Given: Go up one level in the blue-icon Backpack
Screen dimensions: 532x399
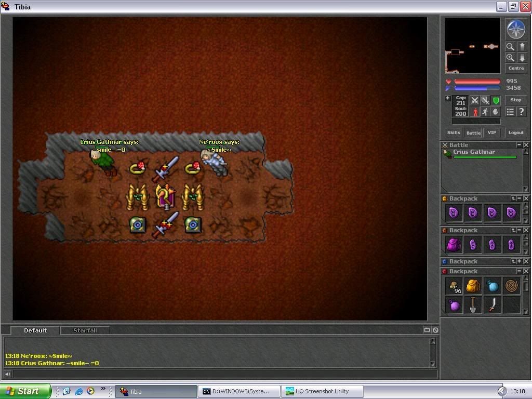Looking at the screenshot, I should pyautogui.click(x=514, y=261).
